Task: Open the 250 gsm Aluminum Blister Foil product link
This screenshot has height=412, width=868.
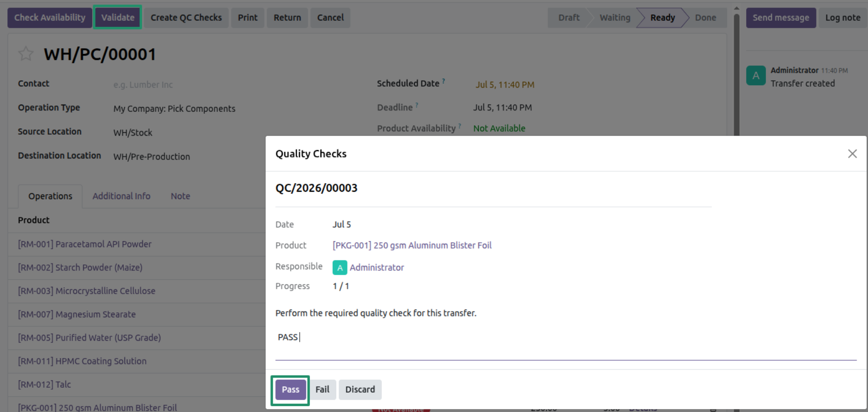Action: click(x=412, y=246)
